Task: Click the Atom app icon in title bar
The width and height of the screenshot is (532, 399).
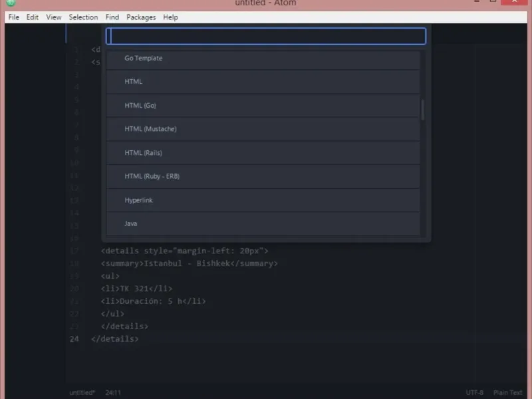Action: 11,3
